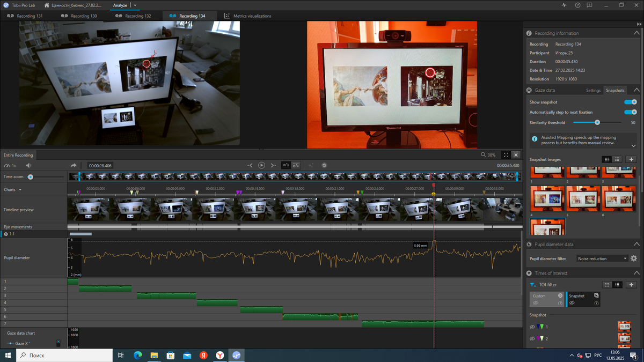
Task: Click the red playhead marker on timeline
Action: (434, 185)
